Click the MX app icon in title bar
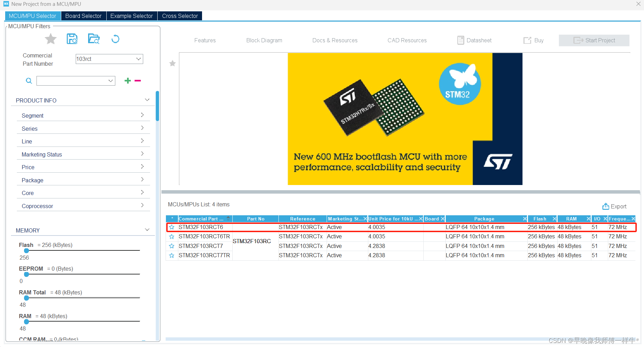This screenshot has width=644, height=347. pyautogui.click(x=6, y=4)
